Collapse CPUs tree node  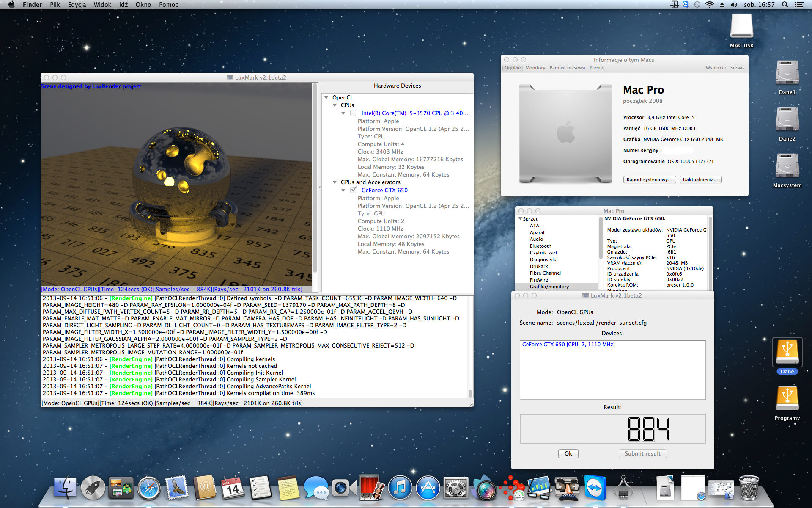tap(335, 105)
